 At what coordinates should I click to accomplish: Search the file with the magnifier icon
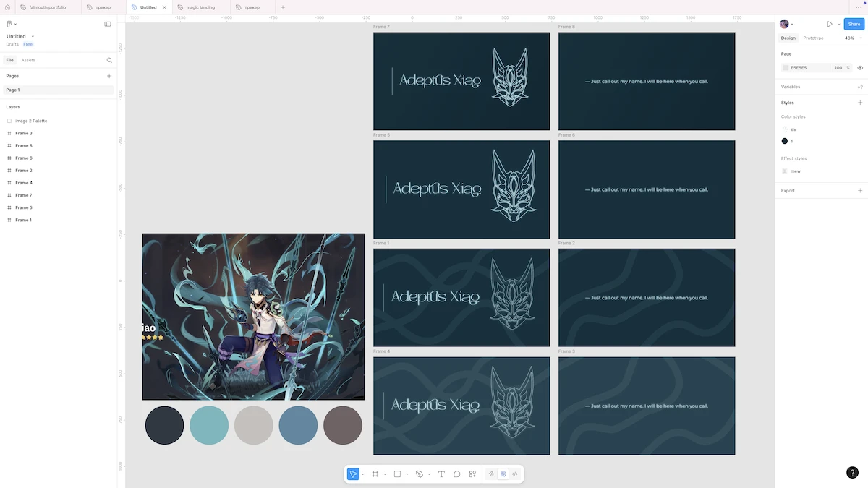[x=109, y=60]
